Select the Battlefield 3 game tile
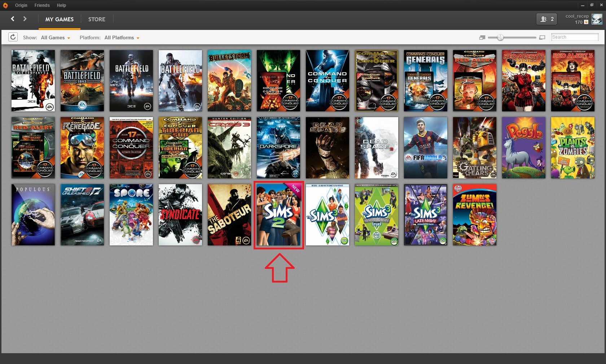Viewport: 606px width, 364px height. point(131,81)
